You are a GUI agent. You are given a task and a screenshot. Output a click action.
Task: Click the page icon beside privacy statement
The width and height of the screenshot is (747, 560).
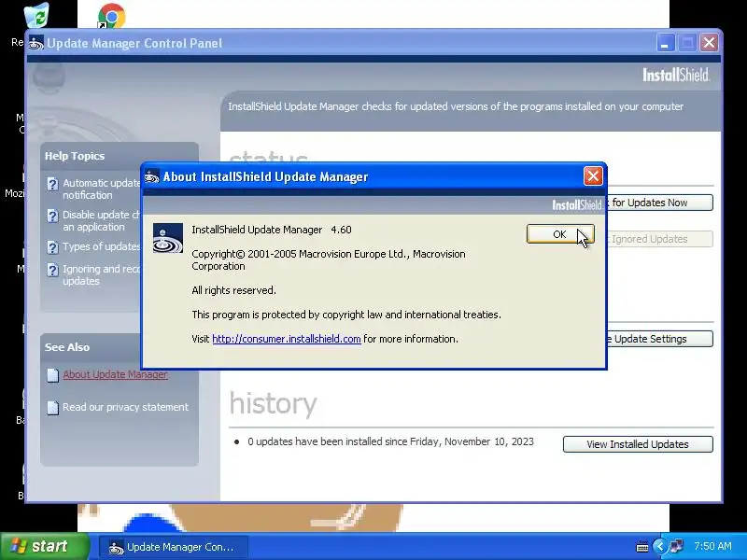tap(53, 408)
